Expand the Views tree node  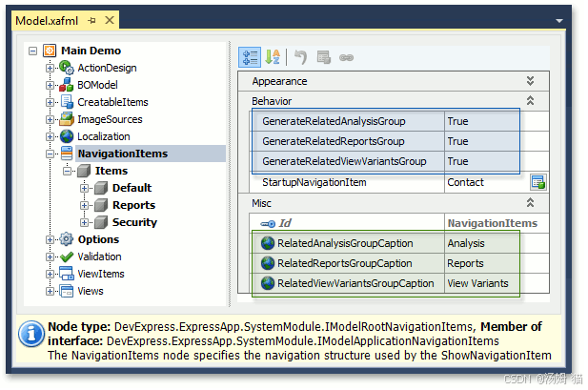pyautogui.click(x=50, y=291)
